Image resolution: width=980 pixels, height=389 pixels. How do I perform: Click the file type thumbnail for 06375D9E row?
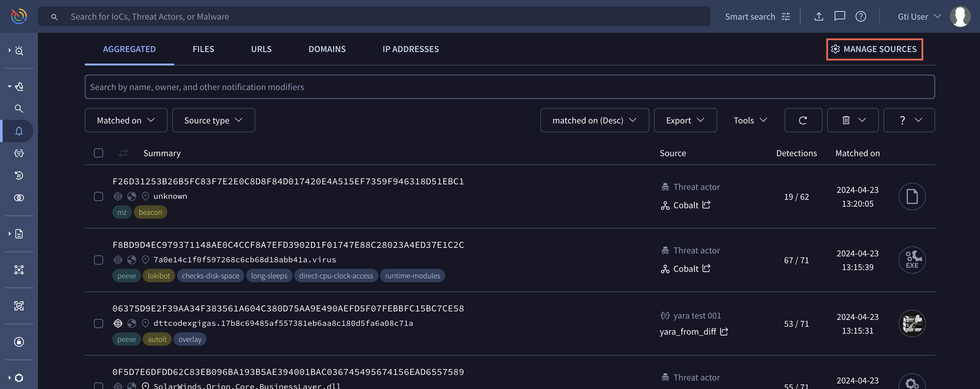[x=912, y=324]
